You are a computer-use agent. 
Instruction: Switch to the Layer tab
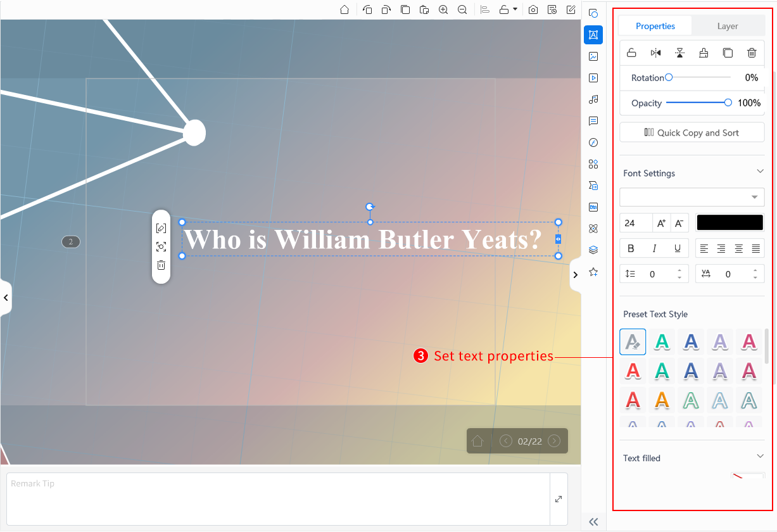(x=728, y=26)
